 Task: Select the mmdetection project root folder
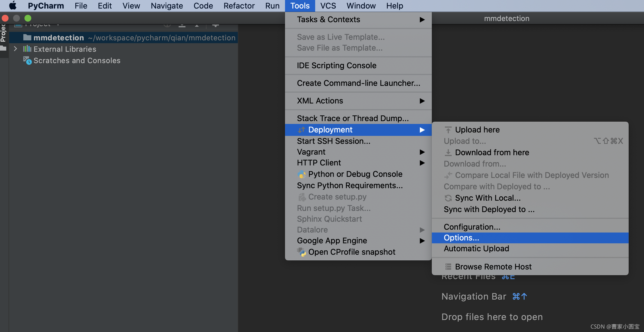(59, 38)
